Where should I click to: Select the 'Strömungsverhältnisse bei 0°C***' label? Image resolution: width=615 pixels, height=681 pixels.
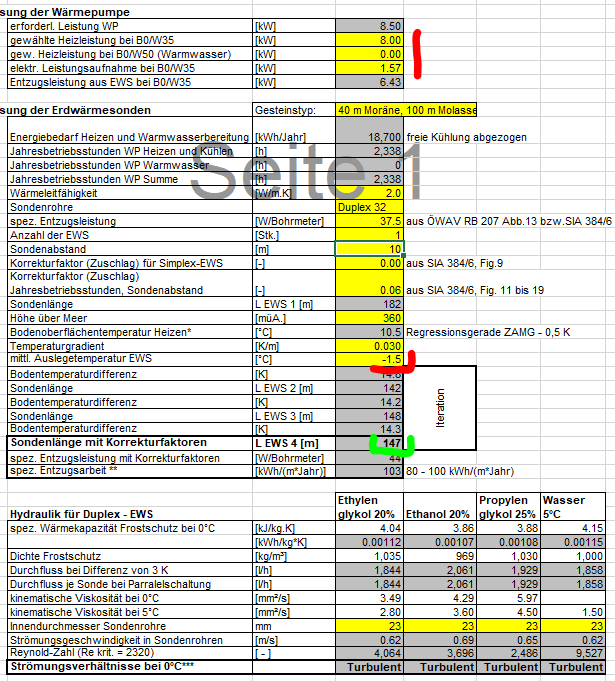(x=102, y=667)
